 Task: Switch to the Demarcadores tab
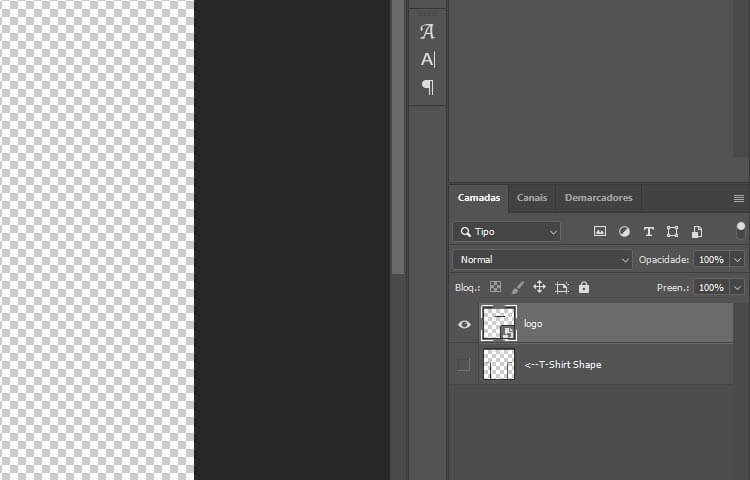[x=598, y=198]
